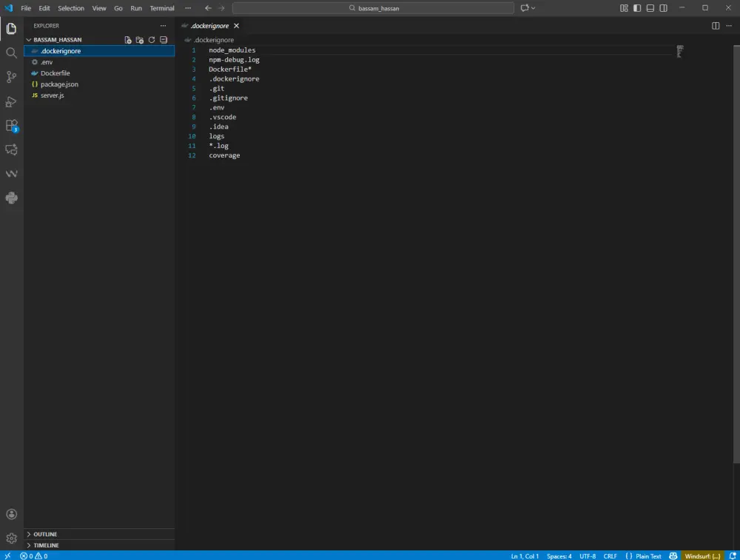This screenshot has height=560, width=740.
Task: Open the Search view in activity bar
Action: 11,53
